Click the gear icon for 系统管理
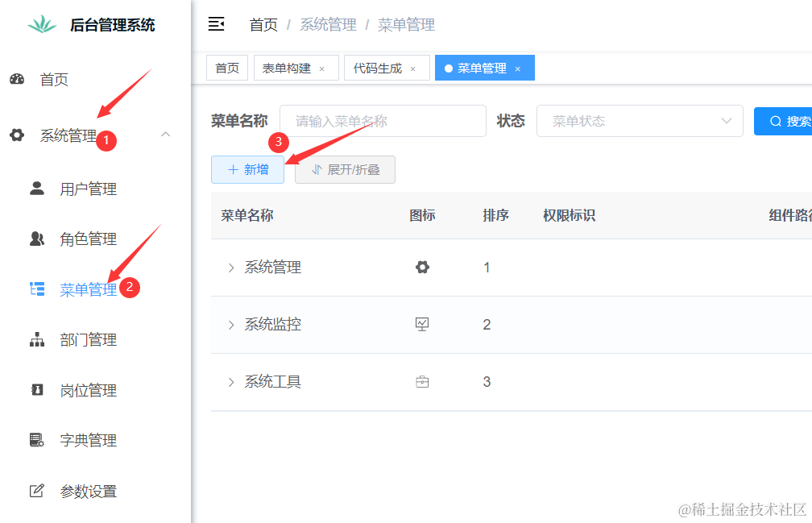 point(17,135)
